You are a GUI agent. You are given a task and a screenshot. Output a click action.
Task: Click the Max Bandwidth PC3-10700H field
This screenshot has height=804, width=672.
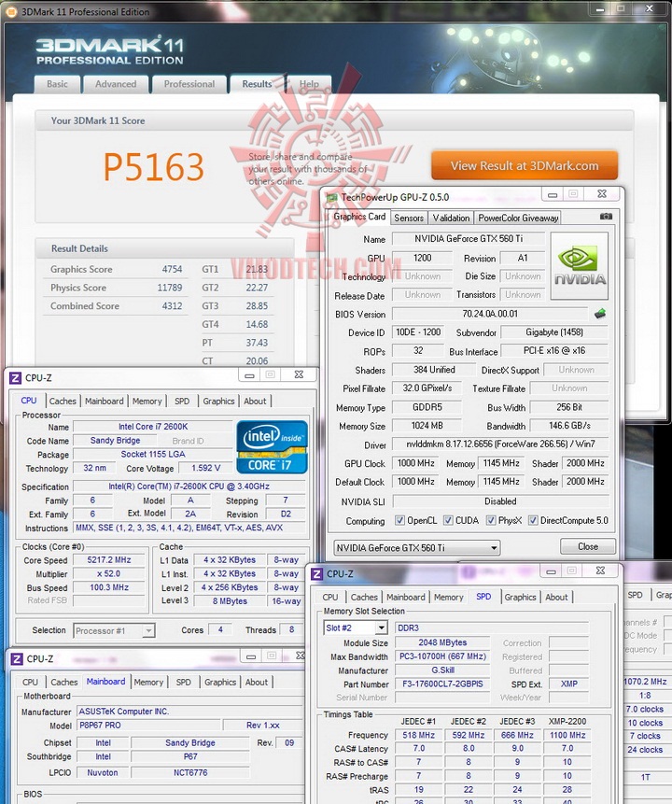(x=442, y=656)
